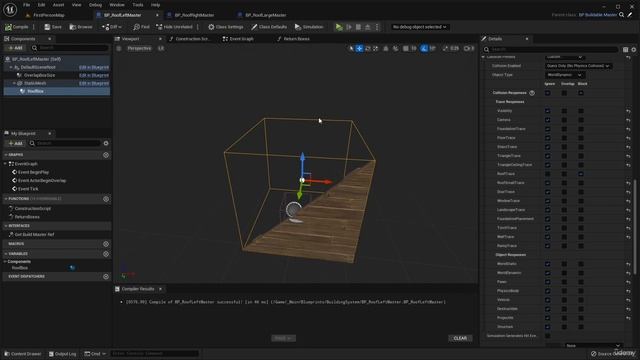Switch to BP_RoofLargeMaster tab
This screenshot has height=360, width=640.
265,15
